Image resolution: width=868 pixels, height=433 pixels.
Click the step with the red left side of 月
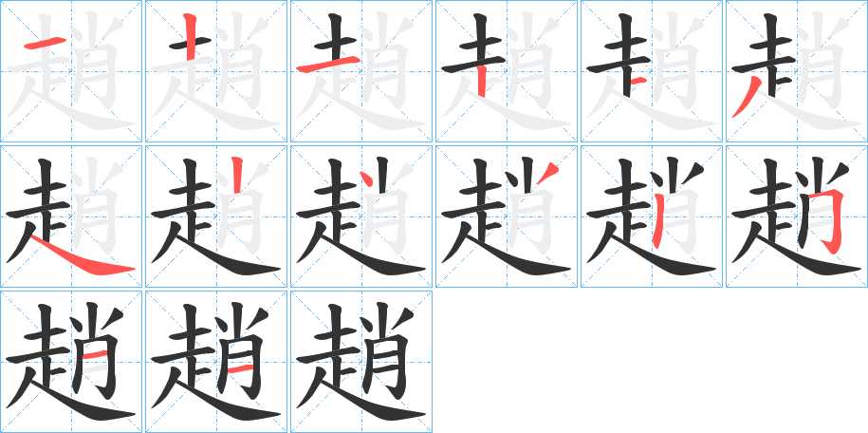point(651,216)
